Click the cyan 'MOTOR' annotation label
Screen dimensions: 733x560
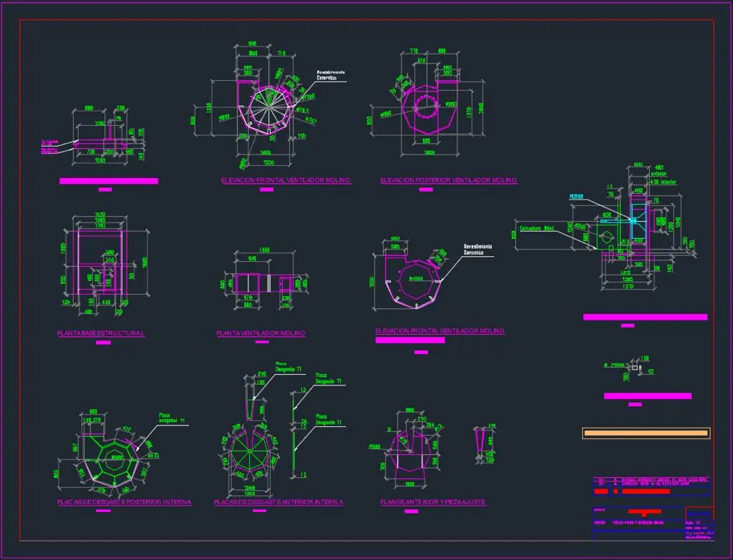(576, 196)
